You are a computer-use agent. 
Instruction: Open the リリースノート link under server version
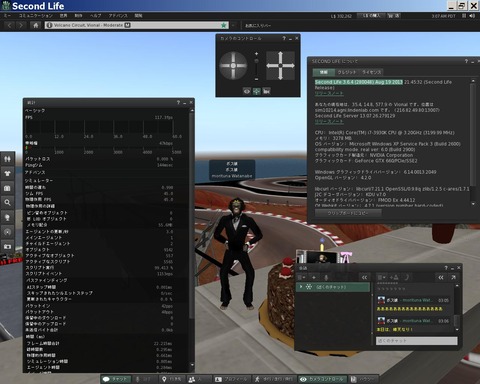click(x=329, y=121)
